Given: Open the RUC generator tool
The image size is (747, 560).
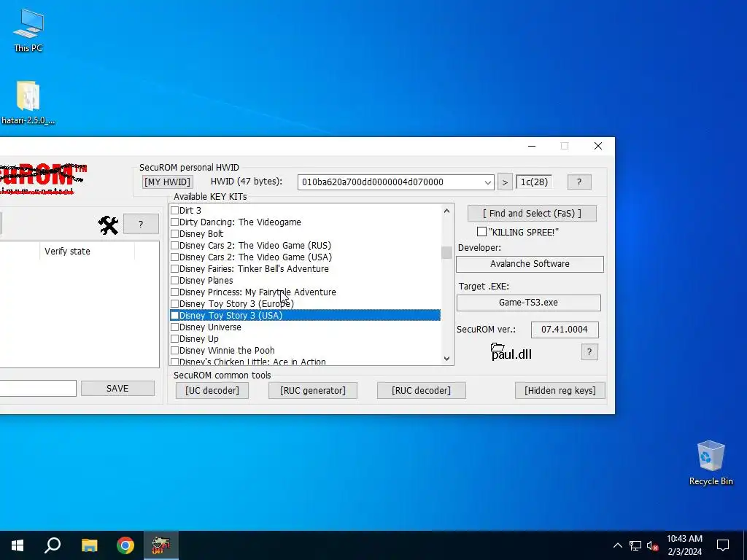Looking at the screenshot, I should click(x=312, y=391).
